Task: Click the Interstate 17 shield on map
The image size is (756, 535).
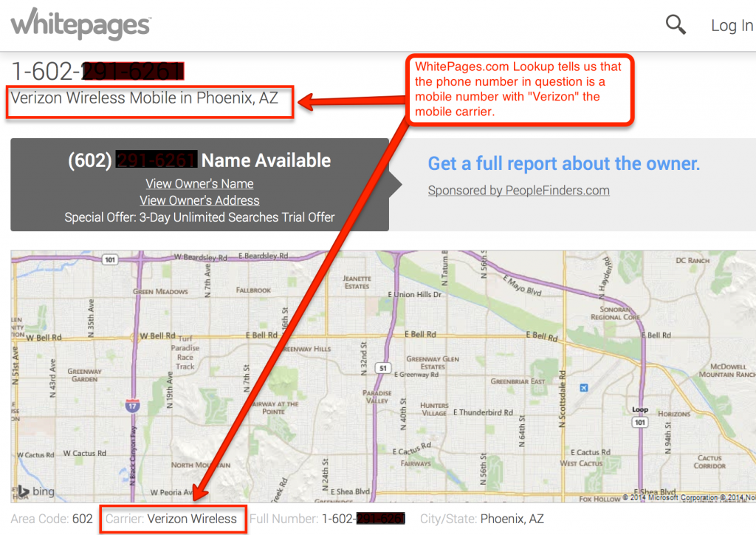Action: pos(133,405)
